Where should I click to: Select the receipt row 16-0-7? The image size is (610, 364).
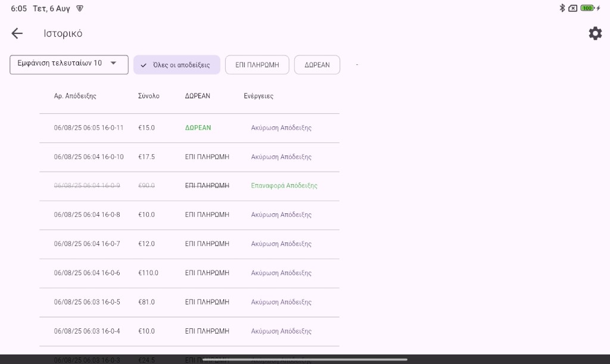point(87,244)
